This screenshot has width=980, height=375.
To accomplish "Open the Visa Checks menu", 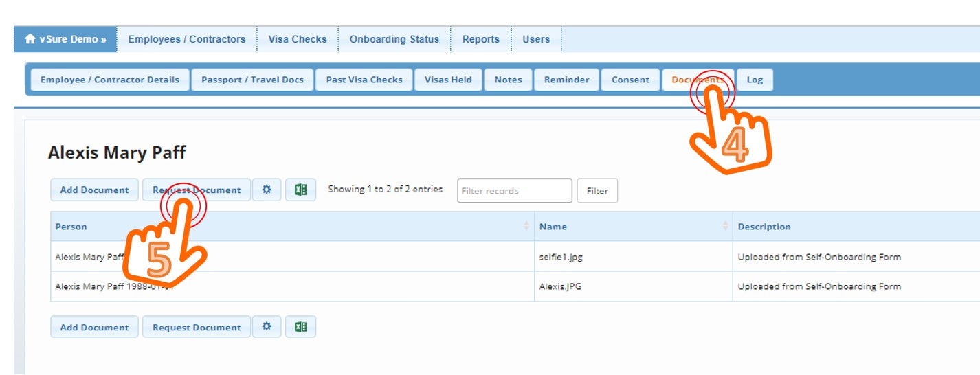I will pyautogui.click(x=298, y=39).
